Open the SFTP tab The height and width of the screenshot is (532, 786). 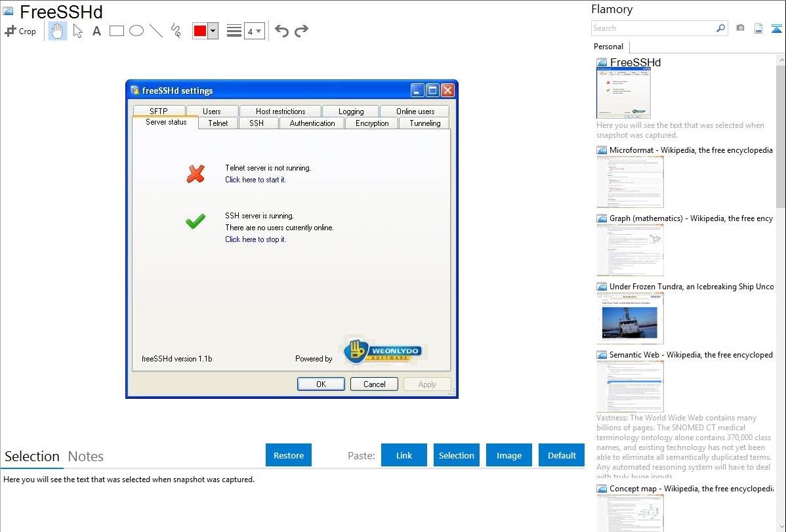(158, 111)
